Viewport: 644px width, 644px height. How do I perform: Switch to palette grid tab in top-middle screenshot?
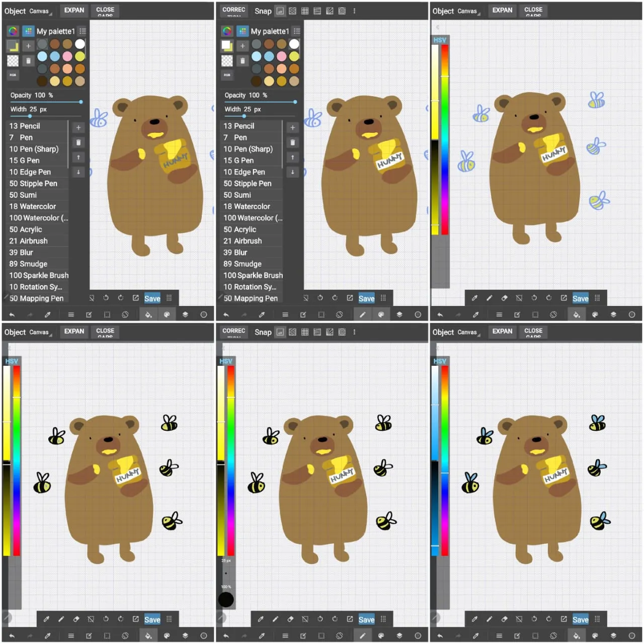(243, 31)
